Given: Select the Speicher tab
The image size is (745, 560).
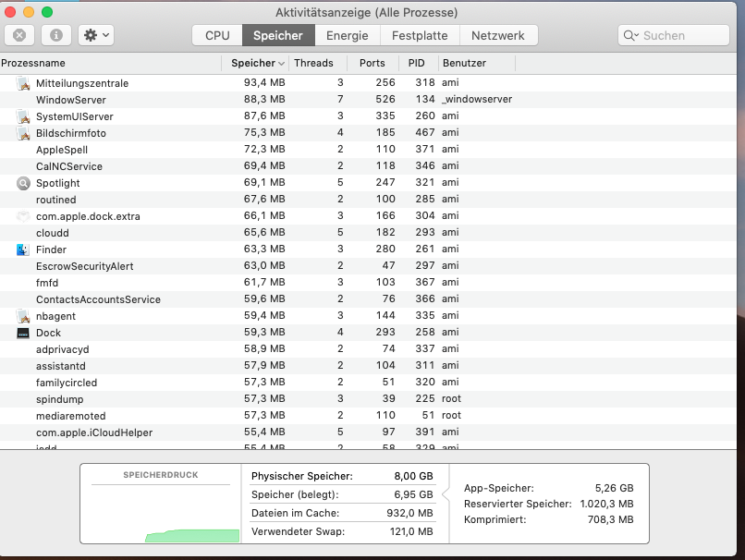Looking at the screenshot, I should click(x=278, y=36).
